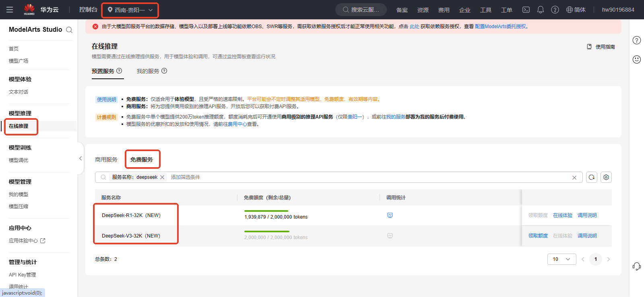
Task: Open the customer service headset icon
Action: pyautogui.click(x=637, y=266)
